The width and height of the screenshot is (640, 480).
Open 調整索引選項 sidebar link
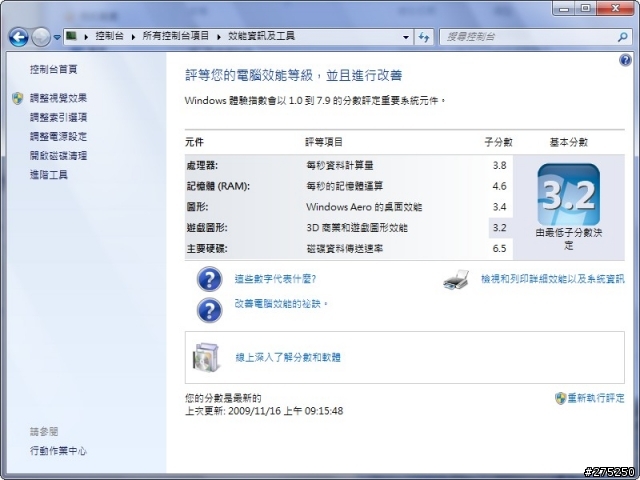[x=58, y=118]
